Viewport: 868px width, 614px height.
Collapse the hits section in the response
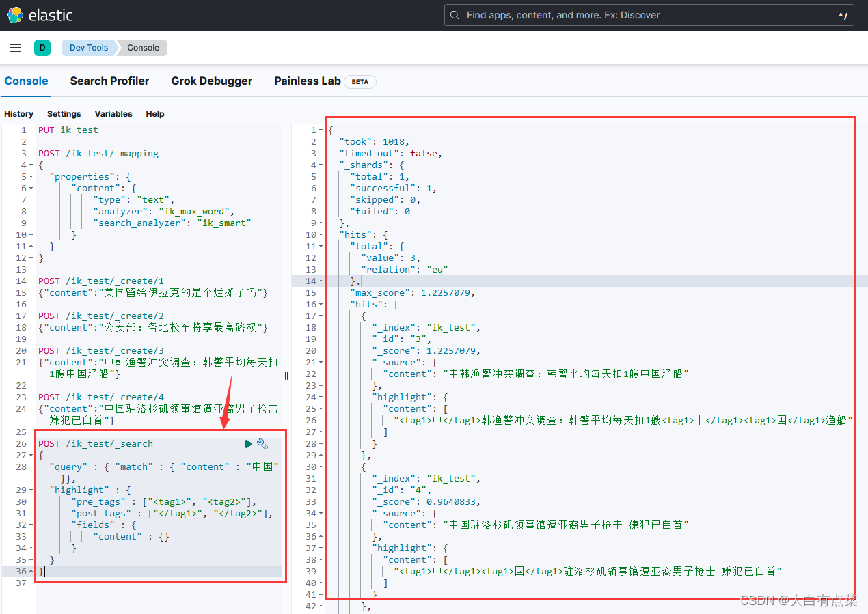(x=322, y=234)
